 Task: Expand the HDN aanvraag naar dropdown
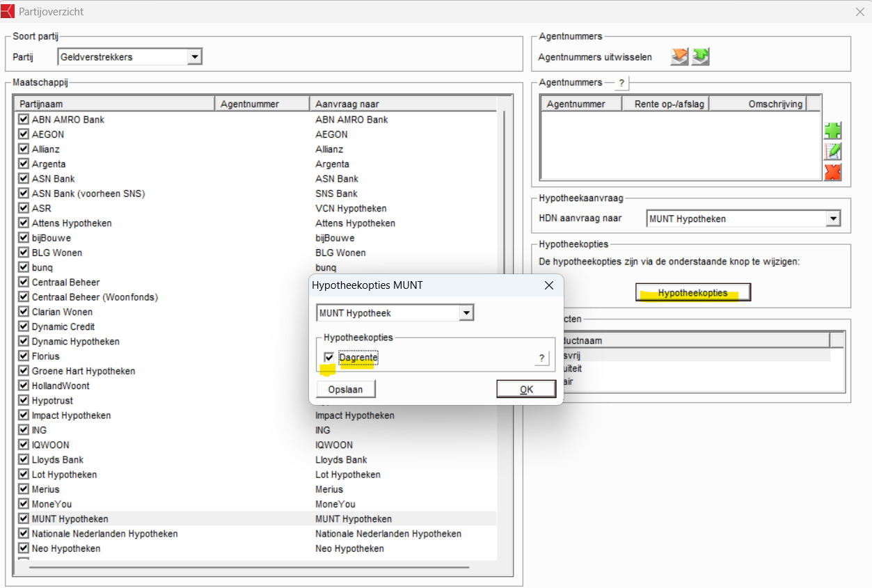coord(833,219)
